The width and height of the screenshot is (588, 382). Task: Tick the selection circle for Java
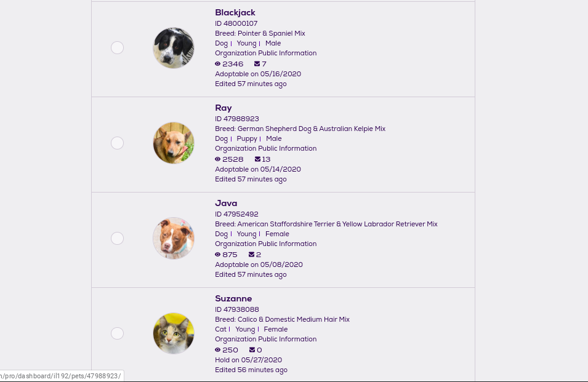point(117,239)
